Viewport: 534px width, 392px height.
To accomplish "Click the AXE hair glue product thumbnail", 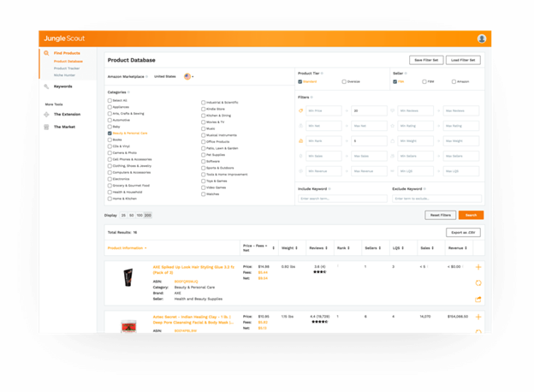I will pos(128,277).
